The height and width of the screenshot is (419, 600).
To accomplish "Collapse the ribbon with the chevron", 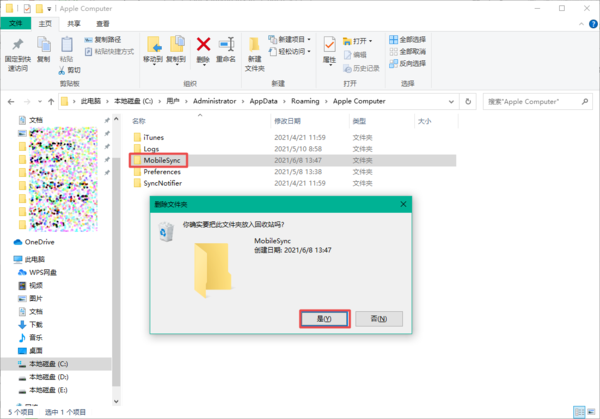I will [x=581, y=24].
